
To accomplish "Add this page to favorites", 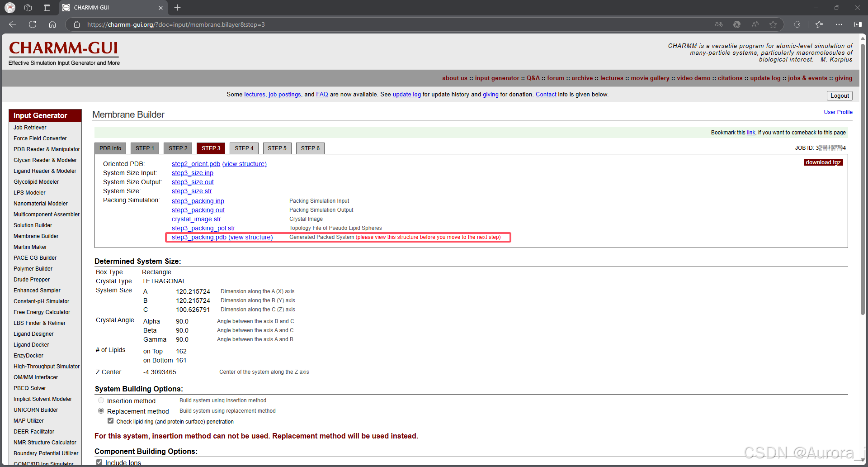I will 773,24.
